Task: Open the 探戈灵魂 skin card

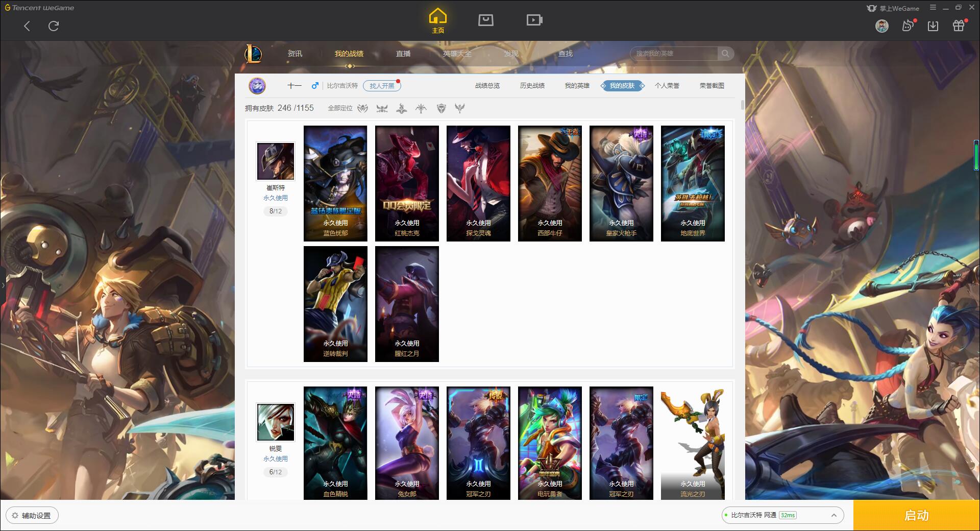Action: pos(478,183)
